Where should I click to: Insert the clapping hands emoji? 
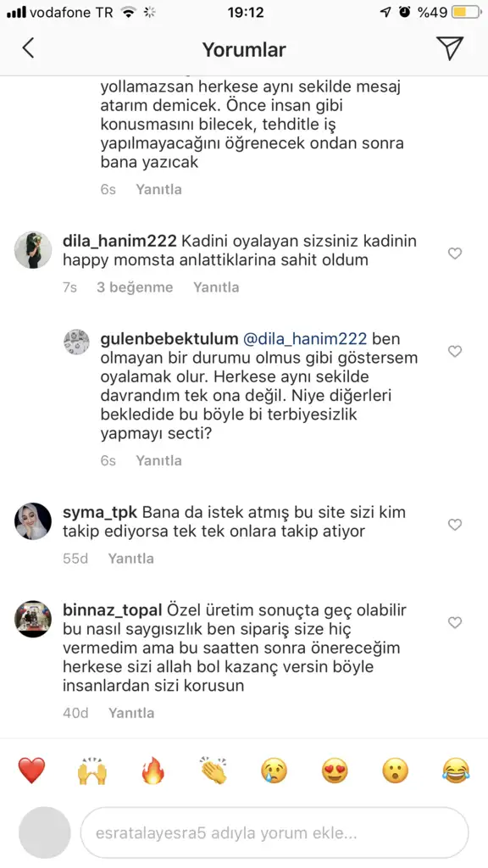213,771
